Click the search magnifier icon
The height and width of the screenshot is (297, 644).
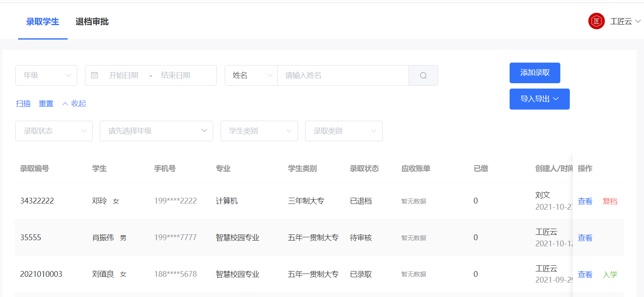click(x=423, y=75)
